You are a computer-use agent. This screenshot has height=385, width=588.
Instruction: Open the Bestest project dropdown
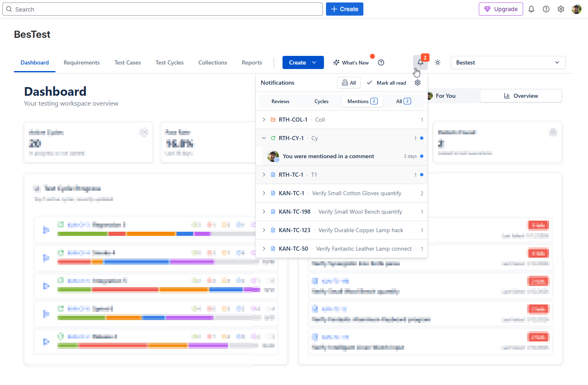click(x=508, y=62)
